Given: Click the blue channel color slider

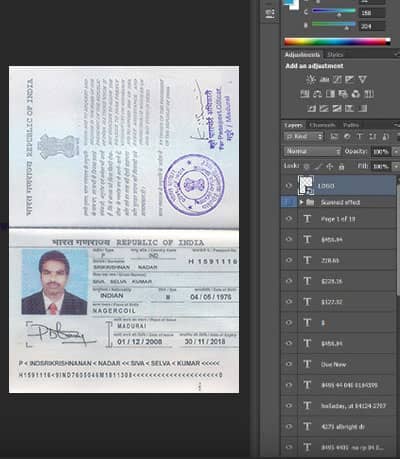Looking at the screenshot, I should (x=334, y=25).
